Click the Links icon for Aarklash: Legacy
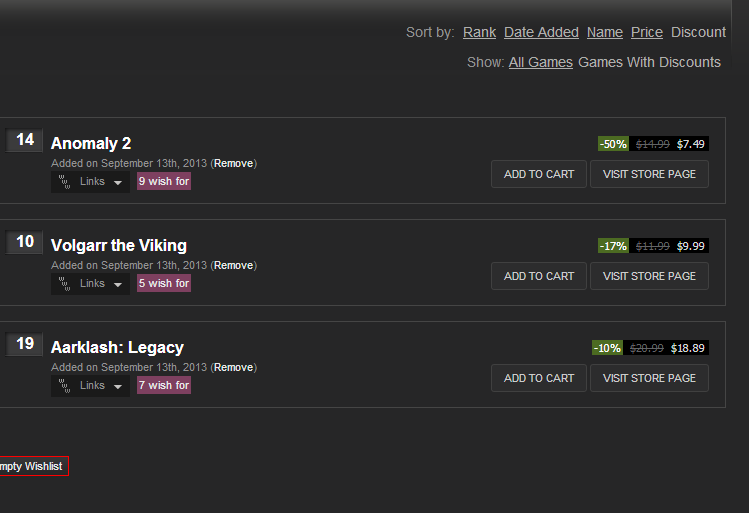749x513 pixels. click(x=64, y=385)
